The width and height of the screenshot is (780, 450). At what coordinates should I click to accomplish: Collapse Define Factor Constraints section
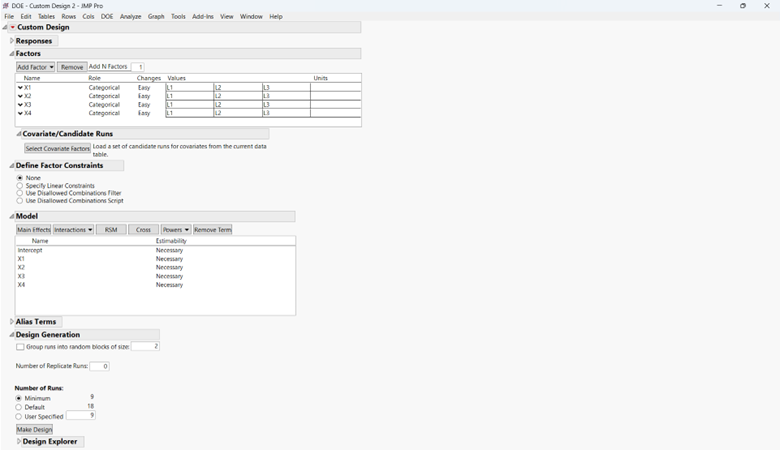pyautogui.click(x=12, y=166)
